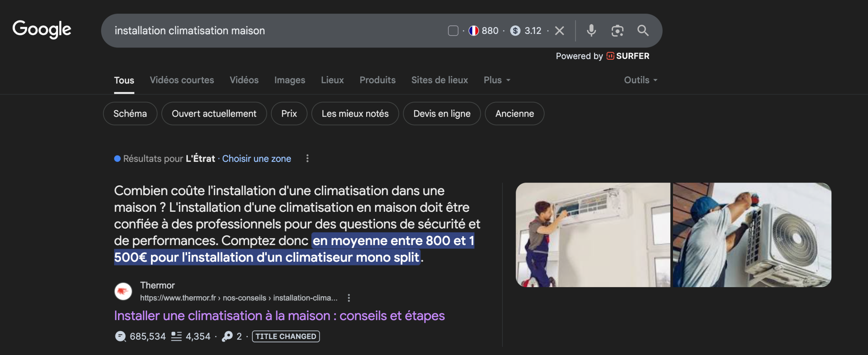The height and width of the screenshot is (355, 868).
Task: Click the blue location dot
Action: pyautogui.click(x=117, y=159)
